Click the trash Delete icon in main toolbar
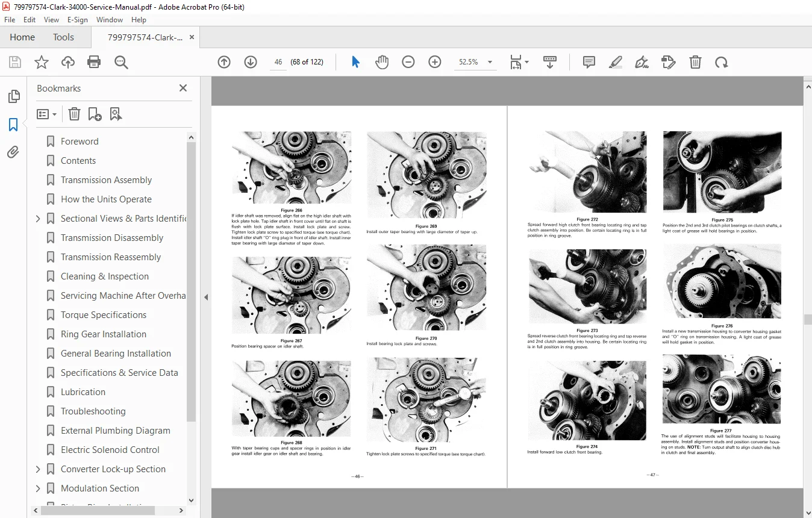Image resolution: width=812 pixels, height=518 pixels. point(695,62)
